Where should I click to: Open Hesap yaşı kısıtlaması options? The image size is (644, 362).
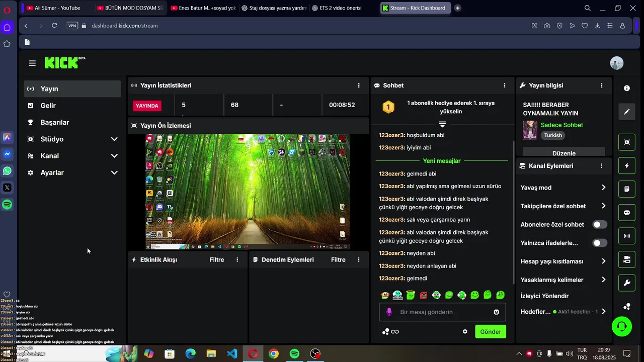[x=563, y=261]
